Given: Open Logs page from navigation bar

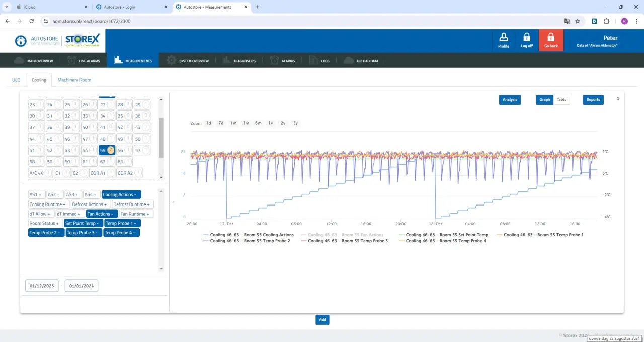Looking at the screenshot, I should tap(319, 61).
